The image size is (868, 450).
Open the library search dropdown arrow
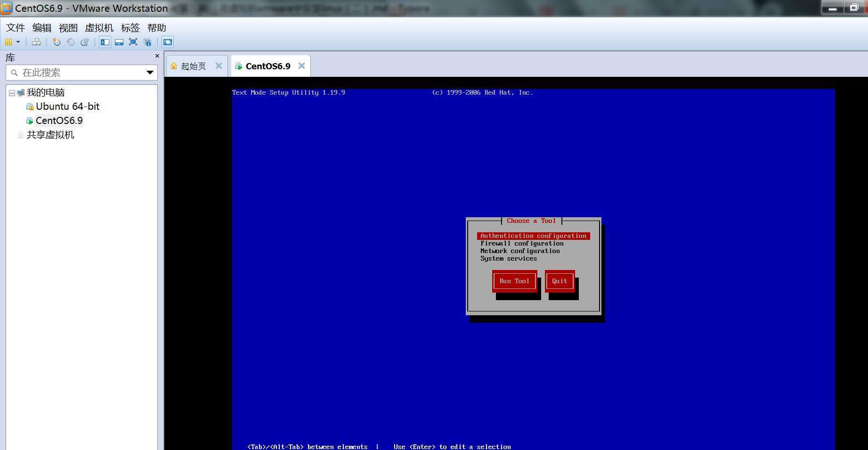pyautogui.click(x=150, y=73)
